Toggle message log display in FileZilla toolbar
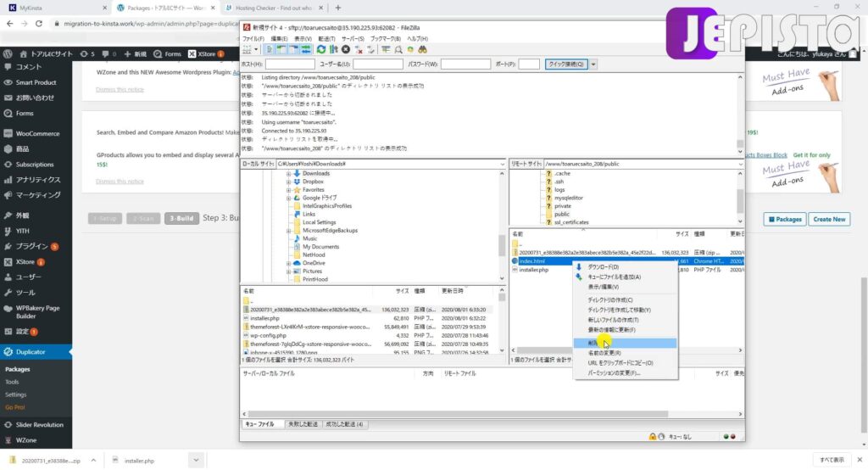868x470 pixels. click(x=269, y=50)
